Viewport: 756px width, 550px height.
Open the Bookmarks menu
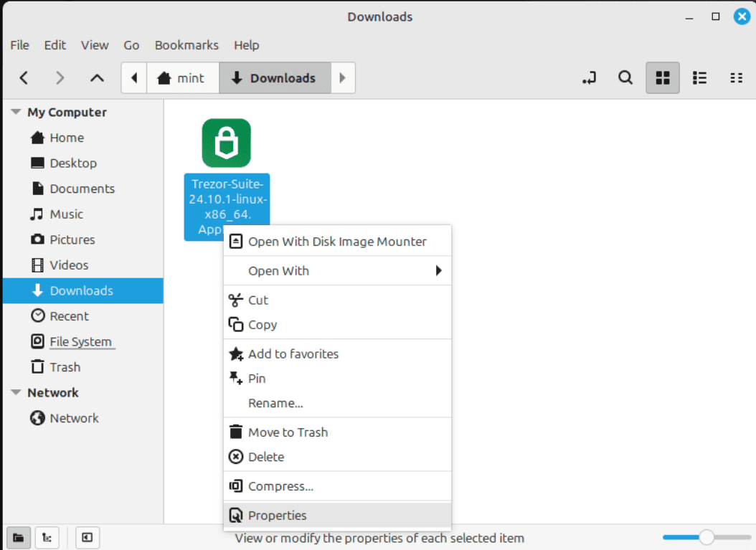click(x=186, y=45)
